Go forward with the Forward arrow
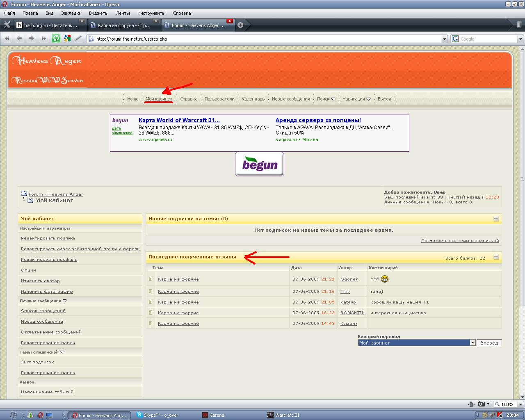The image size is (525, 420). pyautogui.click(x=31, y=39)
